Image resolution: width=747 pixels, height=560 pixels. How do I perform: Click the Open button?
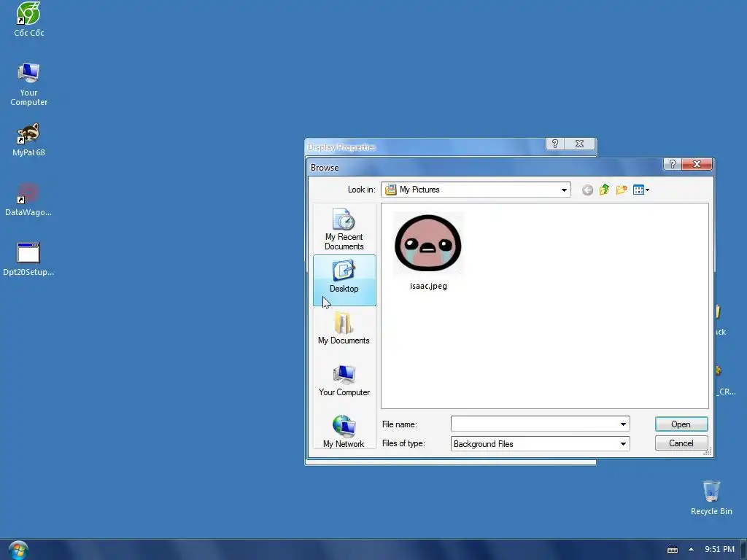coord(681,424)
